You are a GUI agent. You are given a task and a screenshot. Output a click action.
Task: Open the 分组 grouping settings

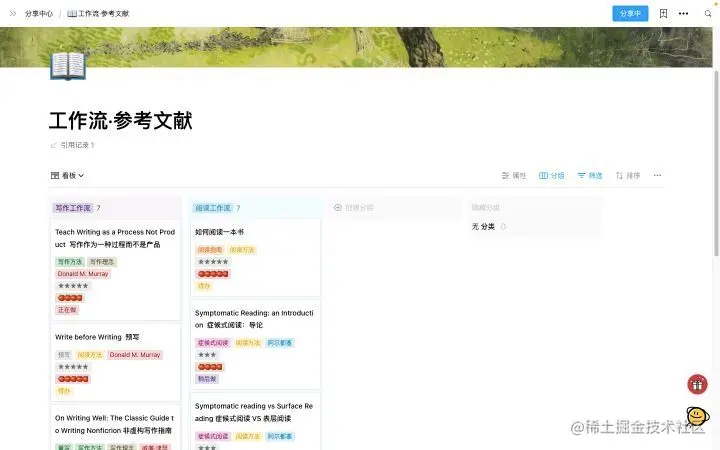click(x=551, y=175)
